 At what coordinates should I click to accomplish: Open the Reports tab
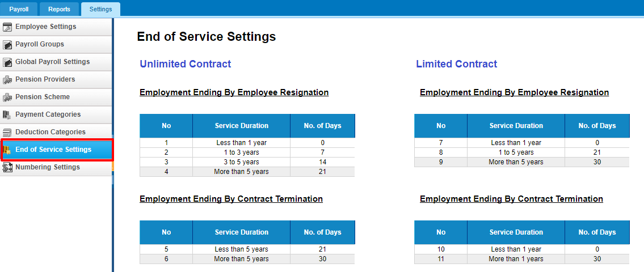click(59, 9)
